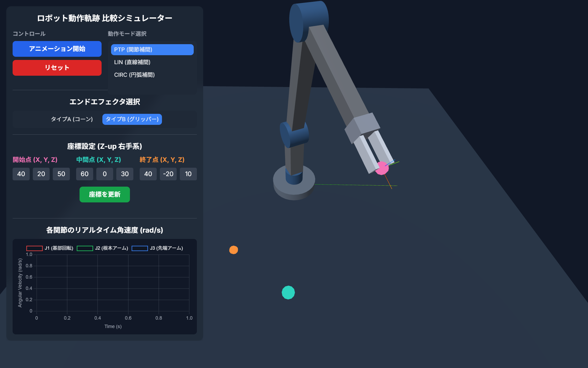Screen dimensions: 588x368
Task: Select LIN (直線補間) motion mode
Action: point(152,62)
